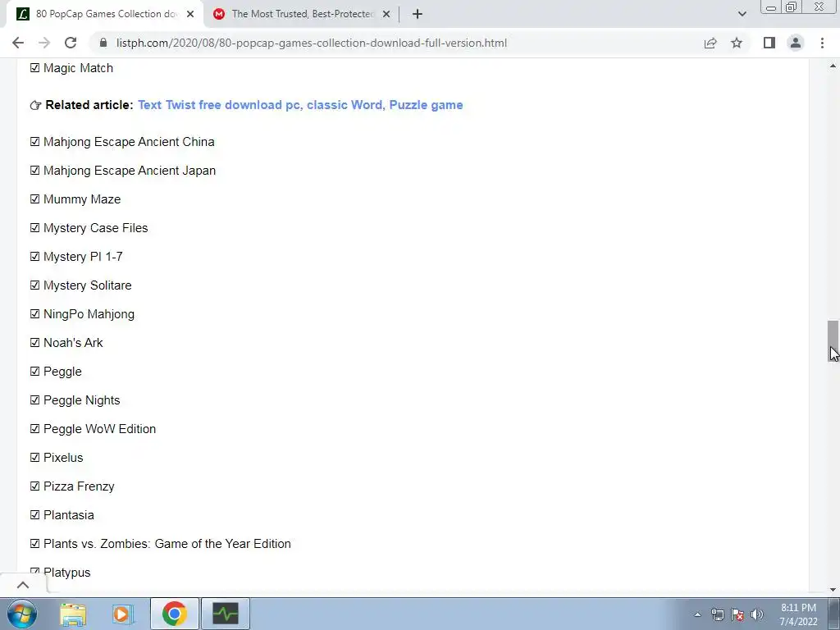Screen dimensions: 840x630
Task: Click checkbox icon next to Peggle WoW Edition
Action: click(x=34, y=428)
